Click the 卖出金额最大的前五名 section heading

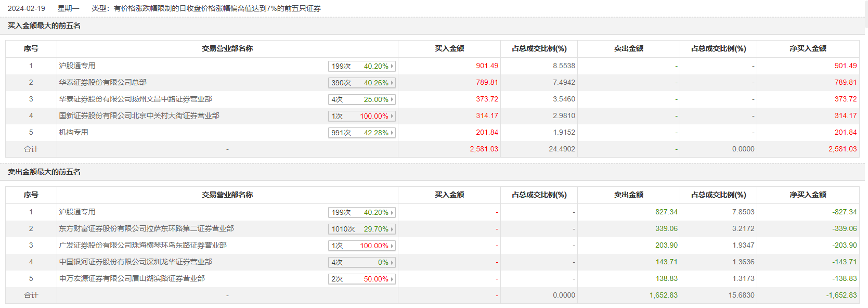(x=44, y=172)
